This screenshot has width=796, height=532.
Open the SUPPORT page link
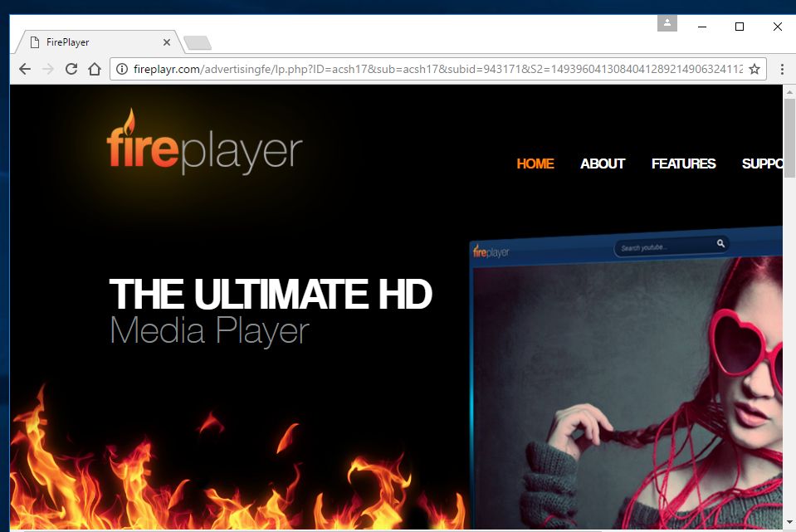point(762,164)
